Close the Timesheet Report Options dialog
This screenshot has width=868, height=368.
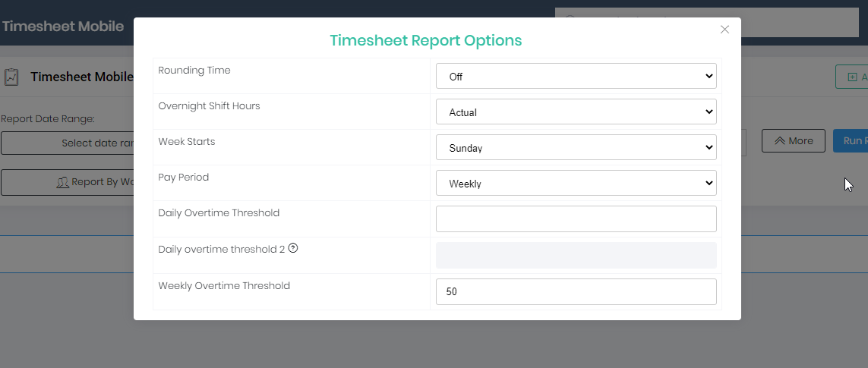click(724, 30)
